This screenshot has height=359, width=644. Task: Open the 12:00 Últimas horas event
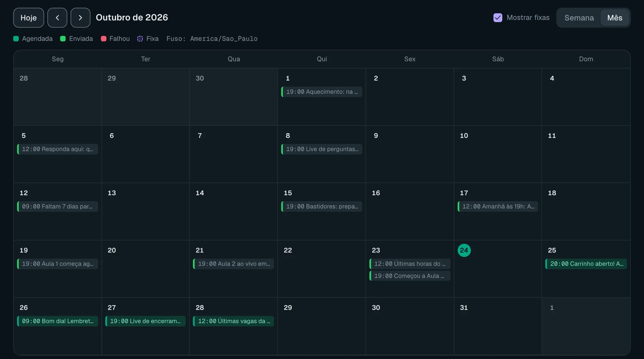(x=410, y=264)
